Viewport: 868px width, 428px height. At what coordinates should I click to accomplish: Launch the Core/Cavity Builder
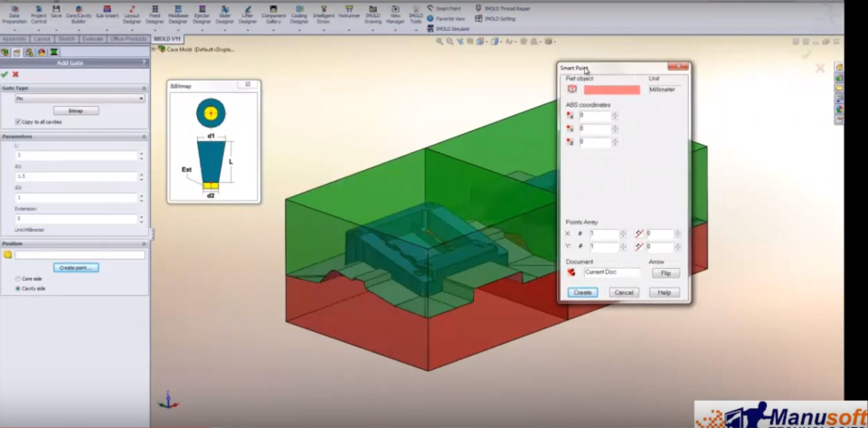click(x=79, y=15)
